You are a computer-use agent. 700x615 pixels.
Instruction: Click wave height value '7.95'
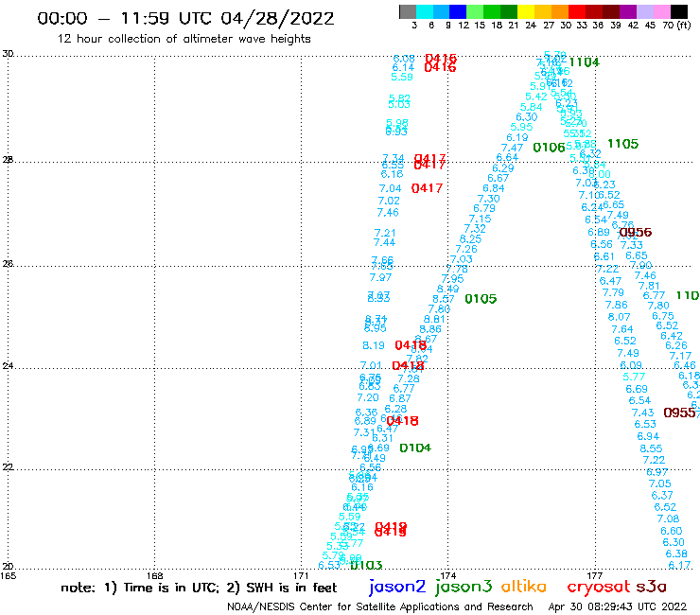pos(453,279)
